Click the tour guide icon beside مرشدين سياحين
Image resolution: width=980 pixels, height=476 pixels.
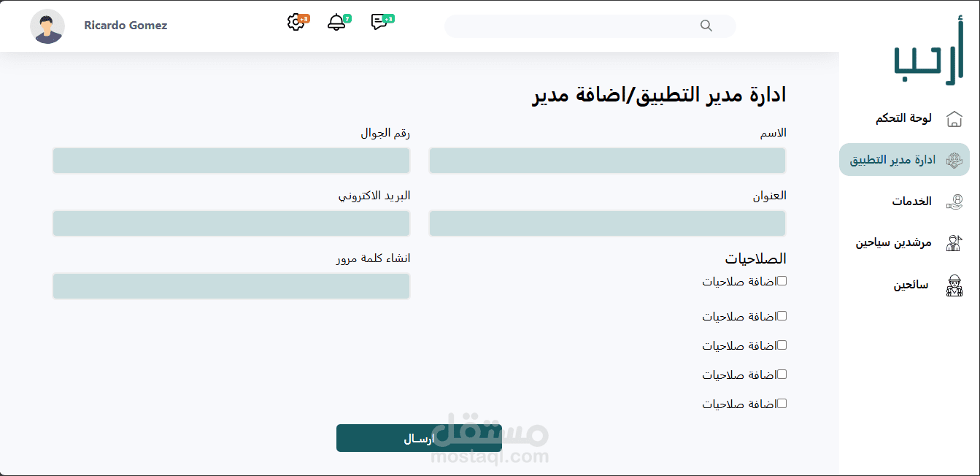954,243
